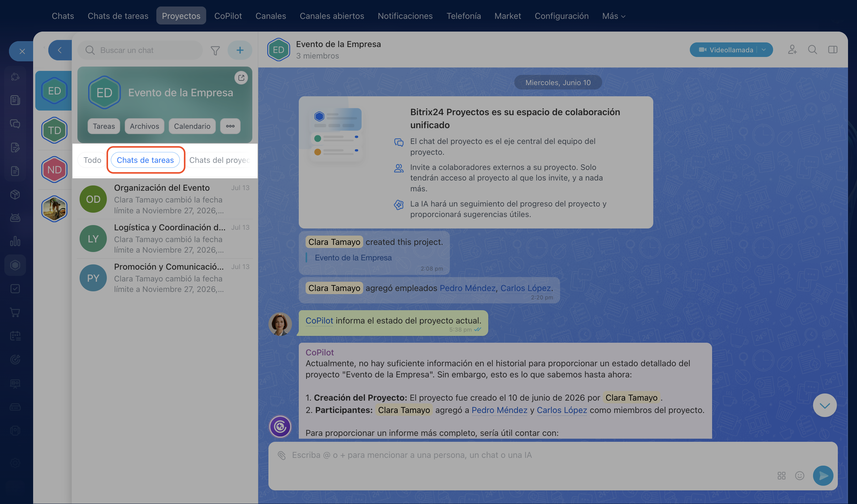Go back using the left chevron button
This screenshot has width=857, height=504.
(x=60, y=50)
